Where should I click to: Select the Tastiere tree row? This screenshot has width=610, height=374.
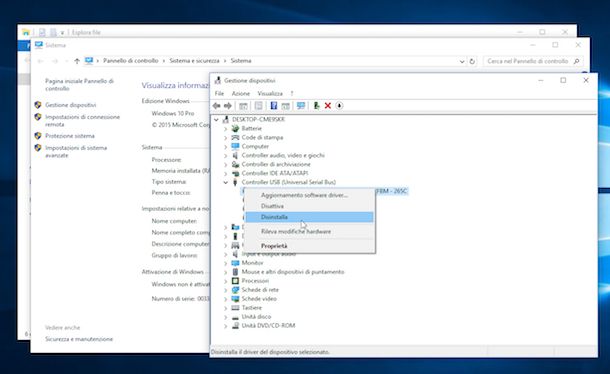coord(252,308)
